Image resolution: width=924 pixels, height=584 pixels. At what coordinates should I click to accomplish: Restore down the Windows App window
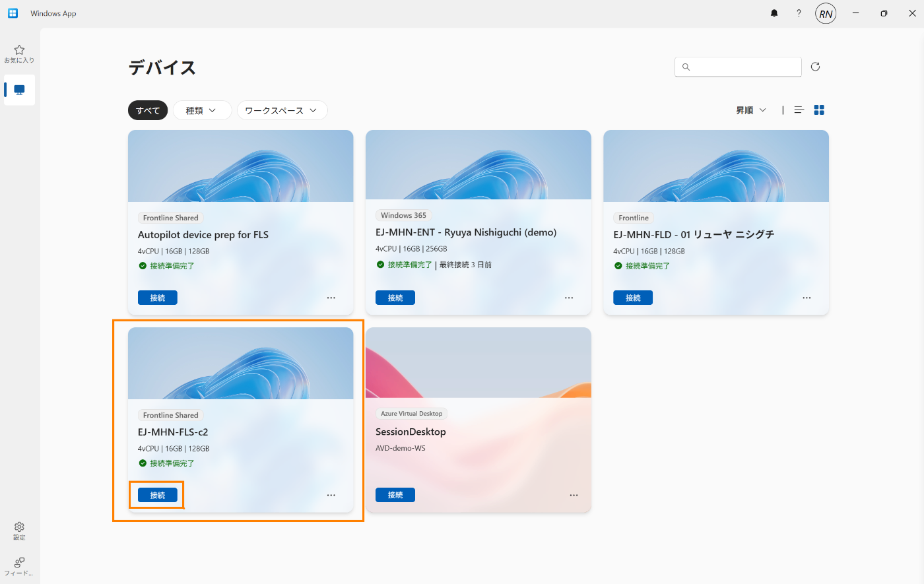coord(884,13)
